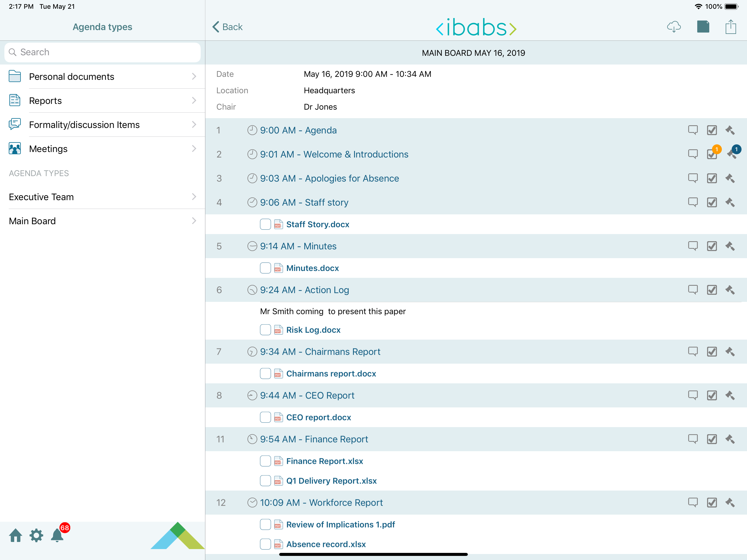Screen dimensions: 747x560
Task: Open Chairmans report.docx document
Action: coord(331,374)
